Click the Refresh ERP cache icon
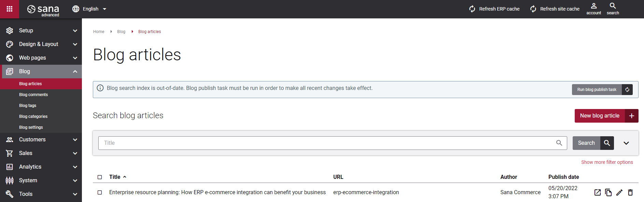This screenshot has height=202, width=644. 472,9
